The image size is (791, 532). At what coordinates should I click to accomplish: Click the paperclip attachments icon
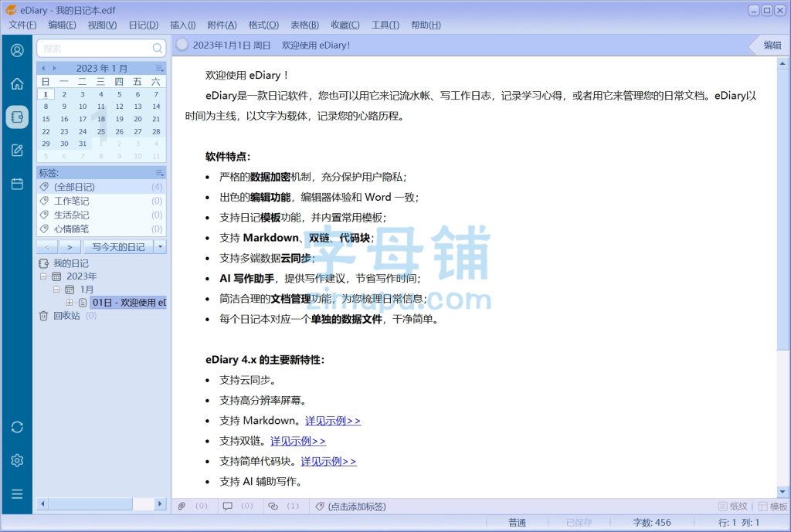pos(182,506)
